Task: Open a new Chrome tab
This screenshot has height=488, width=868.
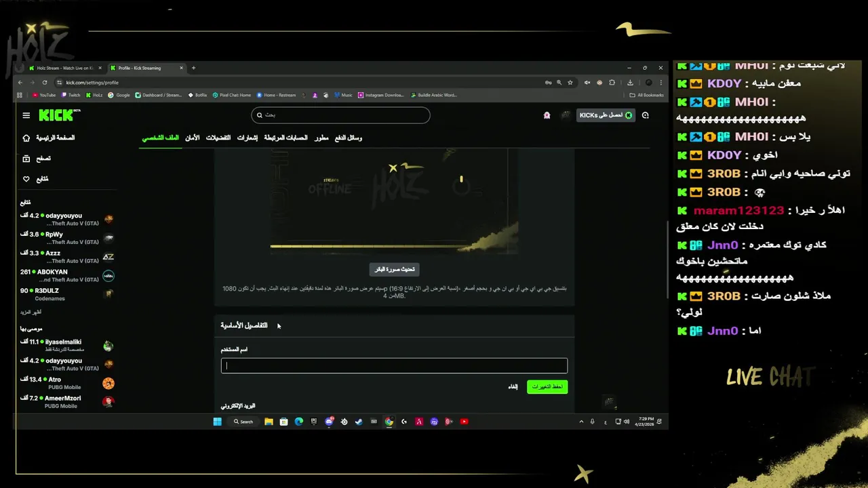Action: (193, 68)
